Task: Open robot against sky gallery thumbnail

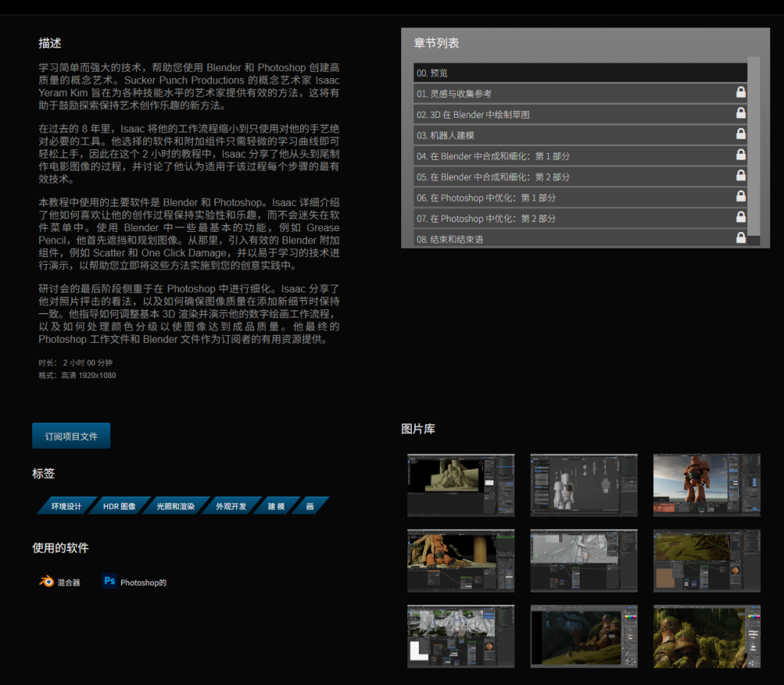Action: (x=706, y=484)
